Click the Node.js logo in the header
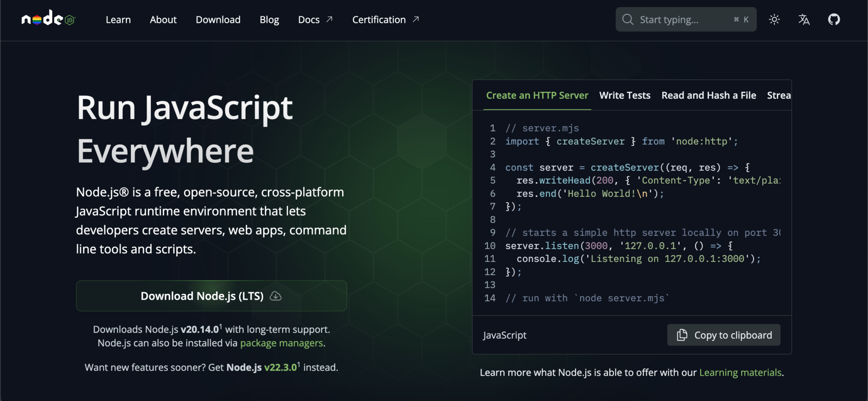 click(48, 19)
